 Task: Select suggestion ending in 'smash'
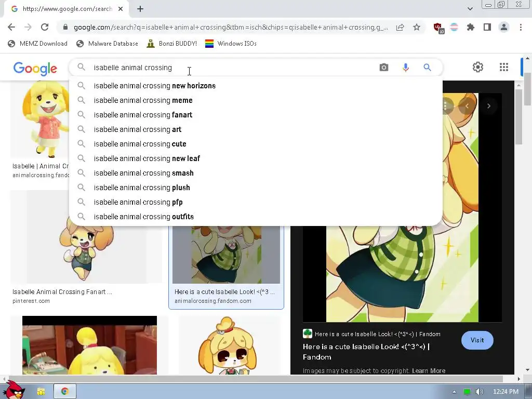coord(256,173)
